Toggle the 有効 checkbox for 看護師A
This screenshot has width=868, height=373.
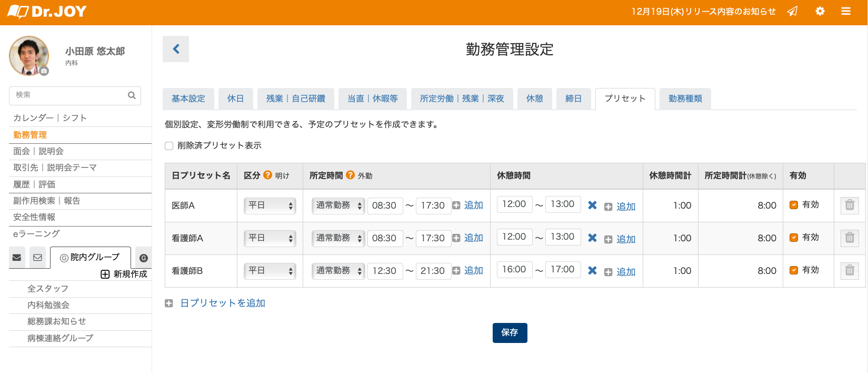click(794, 238)
